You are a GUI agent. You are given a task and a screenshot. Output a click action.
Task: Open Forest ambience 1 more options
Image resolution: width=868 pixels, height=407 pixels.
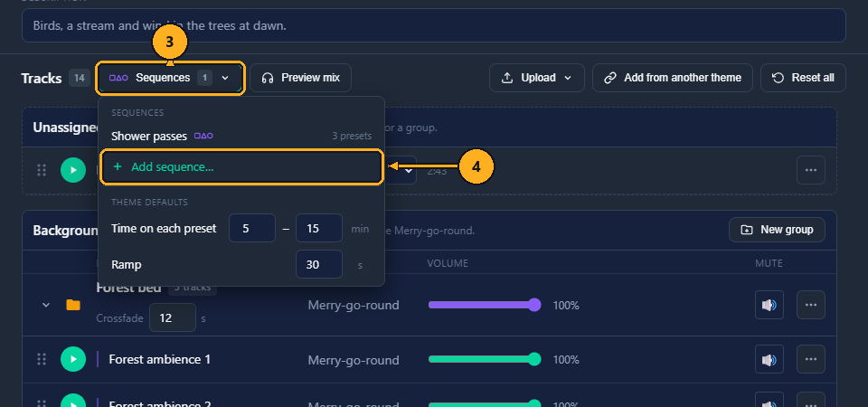(811, 359)
